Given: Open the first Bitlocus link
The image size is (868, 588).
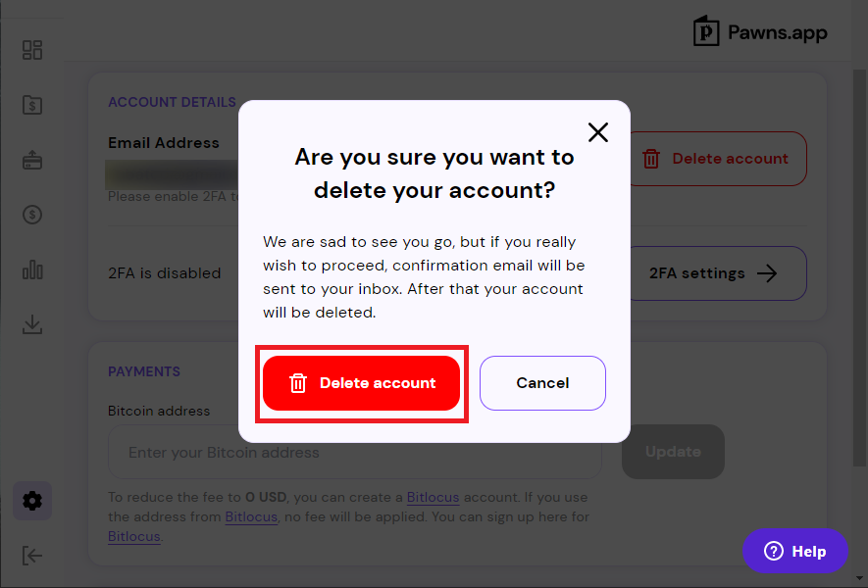Looking at the screenshot, I should pos(433,497).
